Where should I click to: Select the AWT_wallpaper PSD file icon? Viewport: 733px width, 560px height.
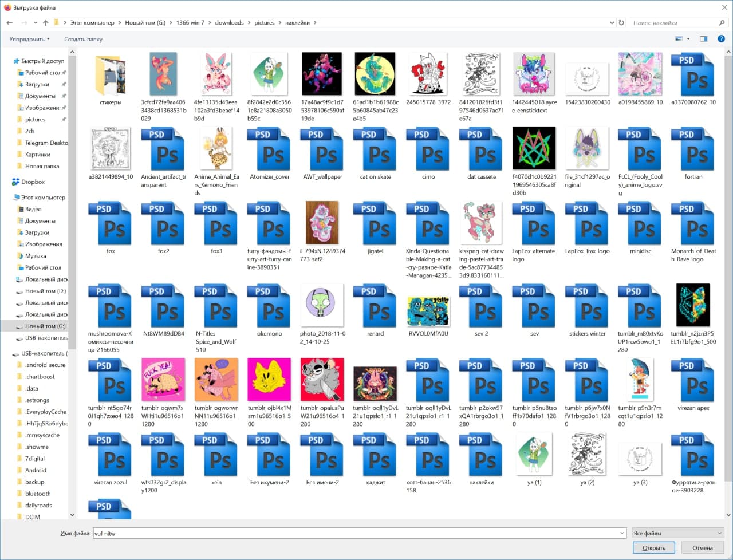322,149
